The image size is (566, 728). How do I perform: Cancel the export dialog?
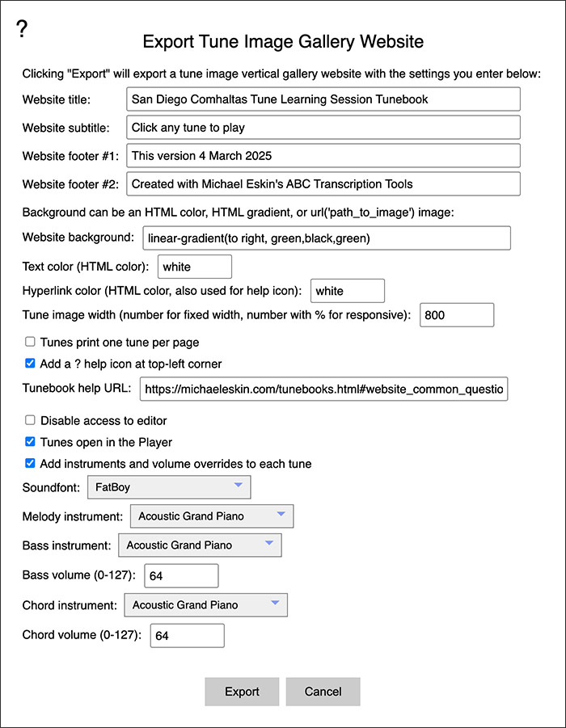pos(323,692)
